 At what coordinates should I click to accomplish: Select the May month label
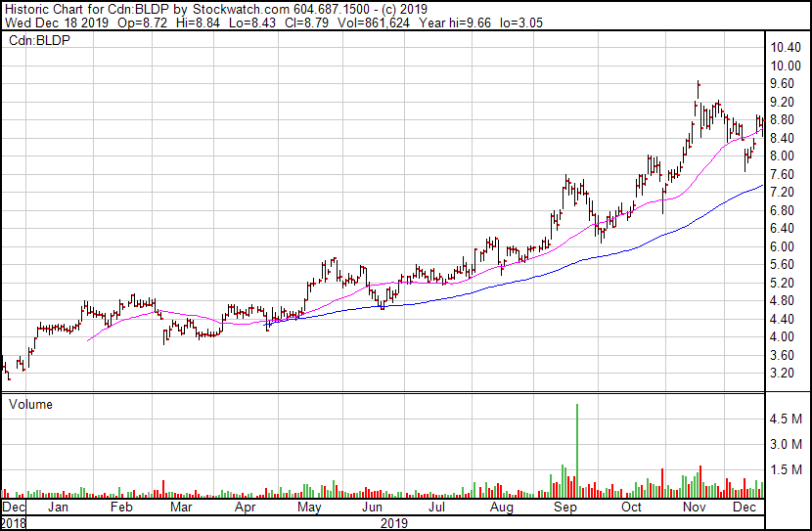[x=309, y=508]
